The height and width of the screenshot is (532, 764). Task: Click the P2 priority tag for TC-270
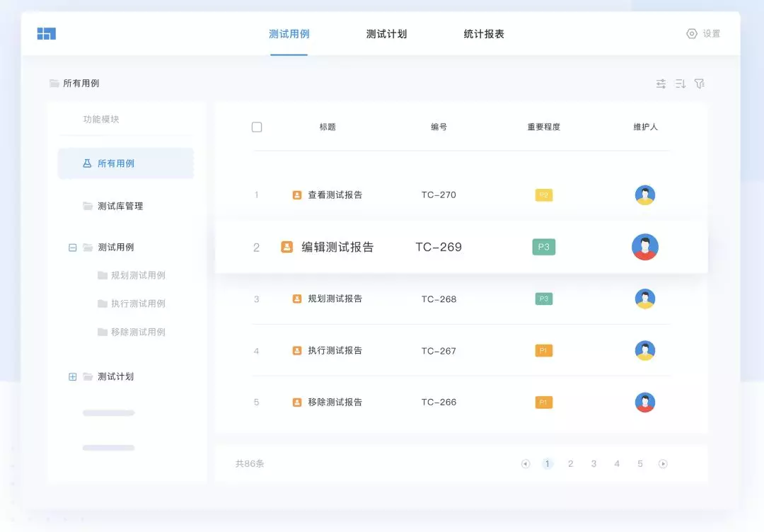pos(544,195)
